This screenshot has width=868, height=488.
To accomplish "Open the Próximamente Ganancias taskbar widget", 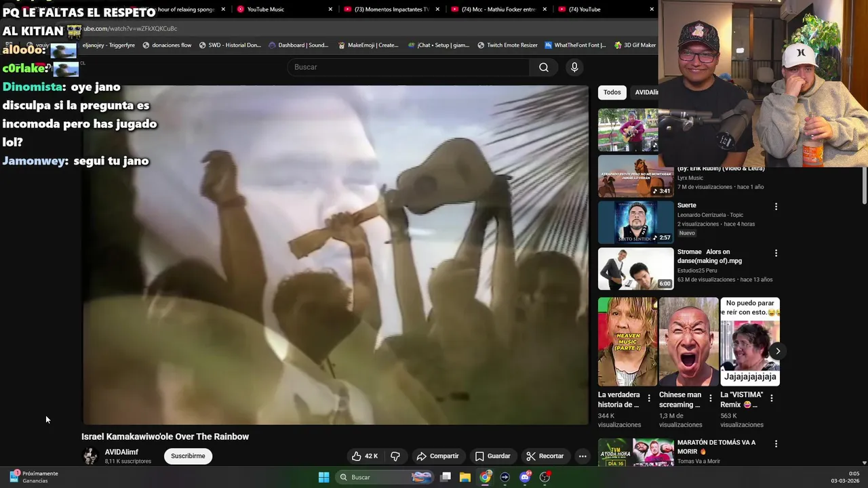I will [33, 477].
